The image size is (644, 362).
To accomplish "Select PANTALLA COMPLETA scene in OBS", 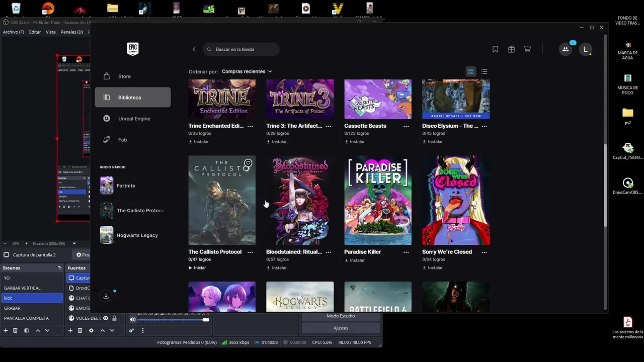I will (32, 318).
